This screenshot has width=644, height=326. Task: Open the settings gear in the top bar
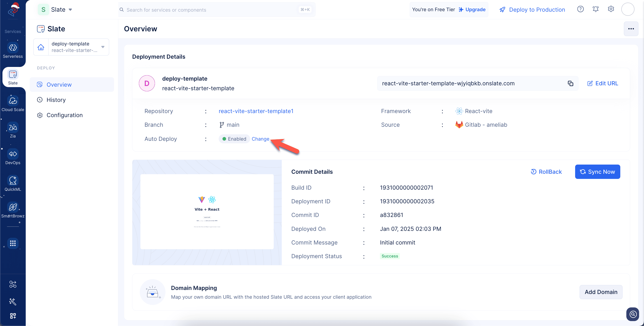pyautogui.click(x=611, y=9)
